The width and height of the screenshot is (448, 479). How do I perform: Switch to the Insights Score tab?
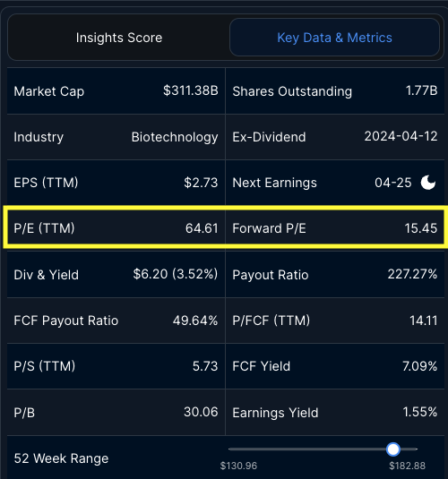119,38
